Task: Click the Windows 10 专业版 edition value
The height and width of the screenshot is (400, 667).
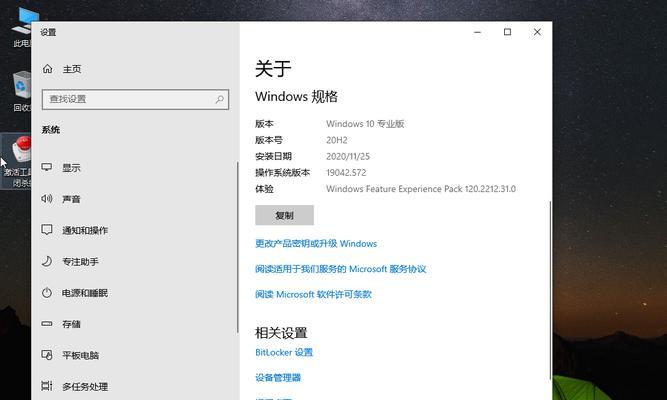Action: click(365, 124)
